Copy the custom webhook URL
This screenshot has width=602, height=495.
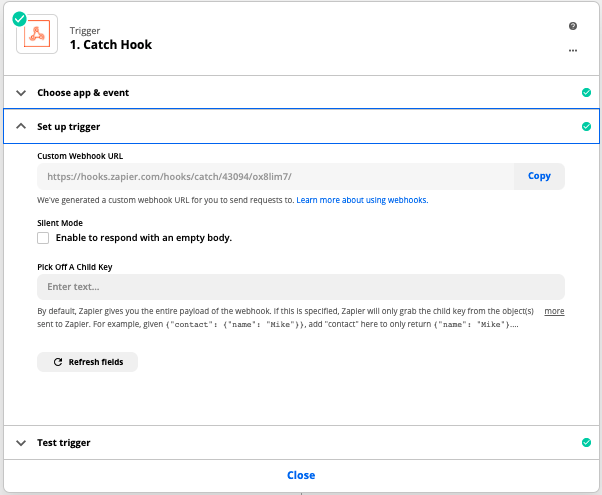(x=539, y=176)
